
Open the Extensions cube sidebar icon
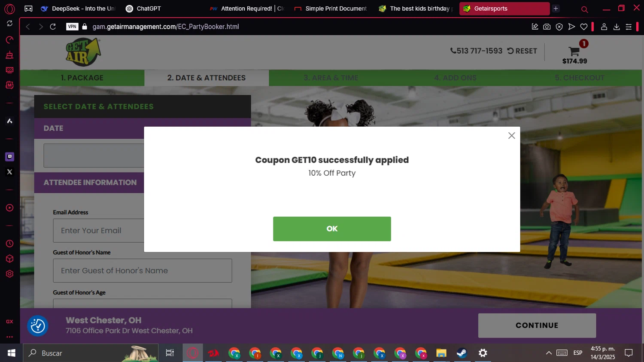tap(9, 259)
